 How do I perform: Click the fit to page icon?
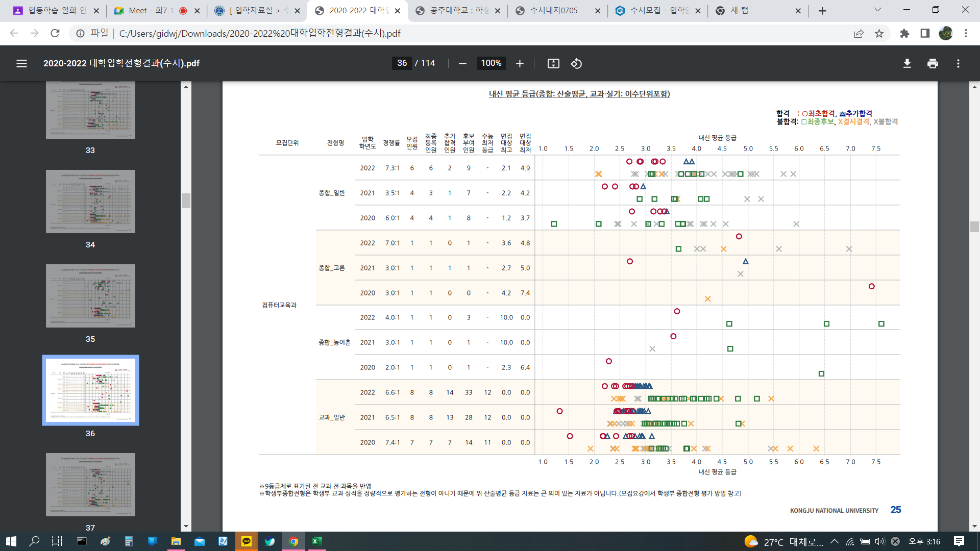[553, 63]
